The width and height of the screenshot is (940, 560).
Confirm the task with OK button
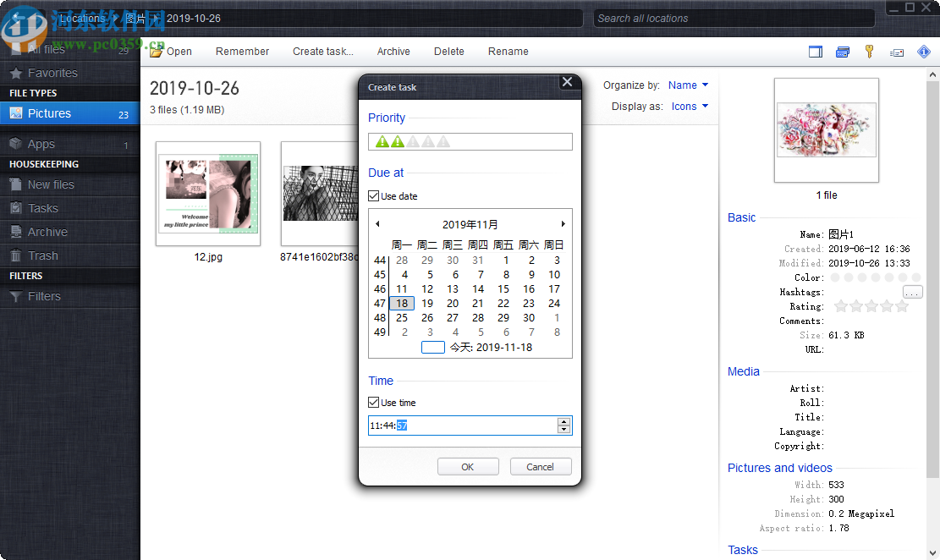point(468,466)
